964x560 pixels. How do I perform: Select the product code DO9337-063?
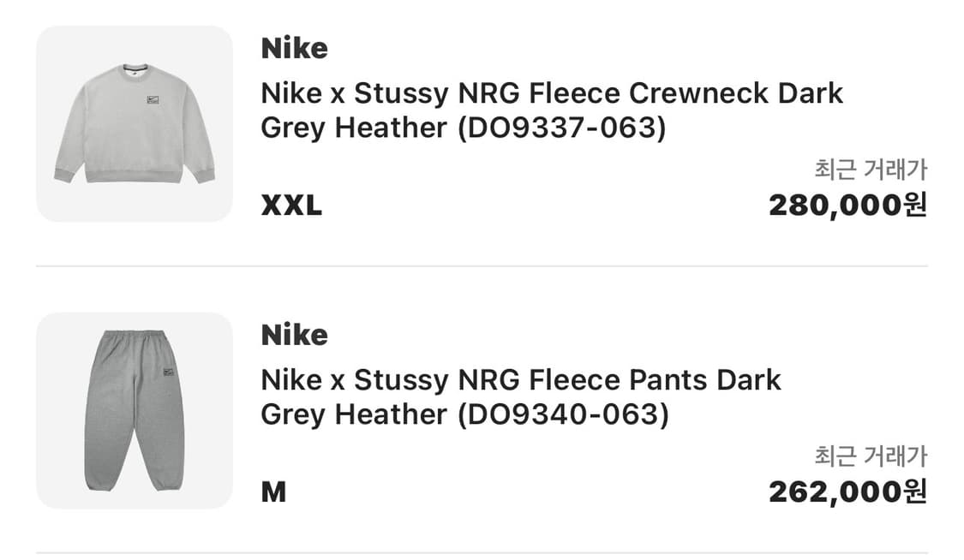pyautogui.click(x=562, y=128)
